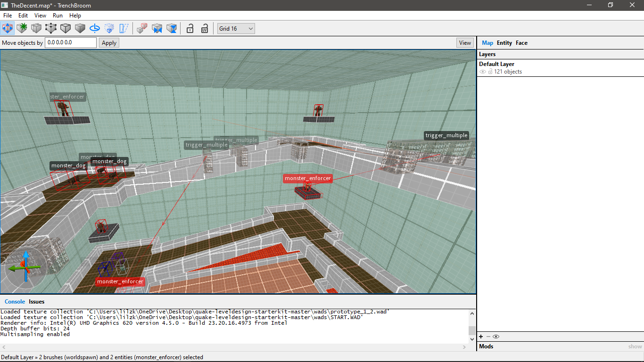
Task: Switch to the Entity inspector tab
Action: pos(504,43)
